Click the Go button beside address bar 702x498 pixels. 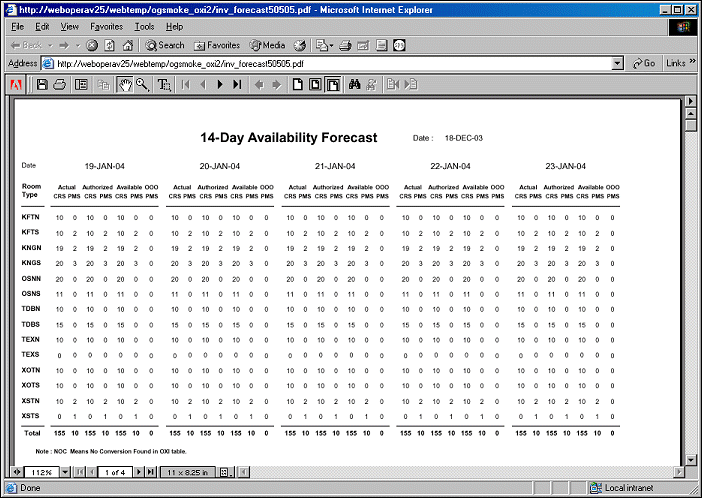coord(644,63)
